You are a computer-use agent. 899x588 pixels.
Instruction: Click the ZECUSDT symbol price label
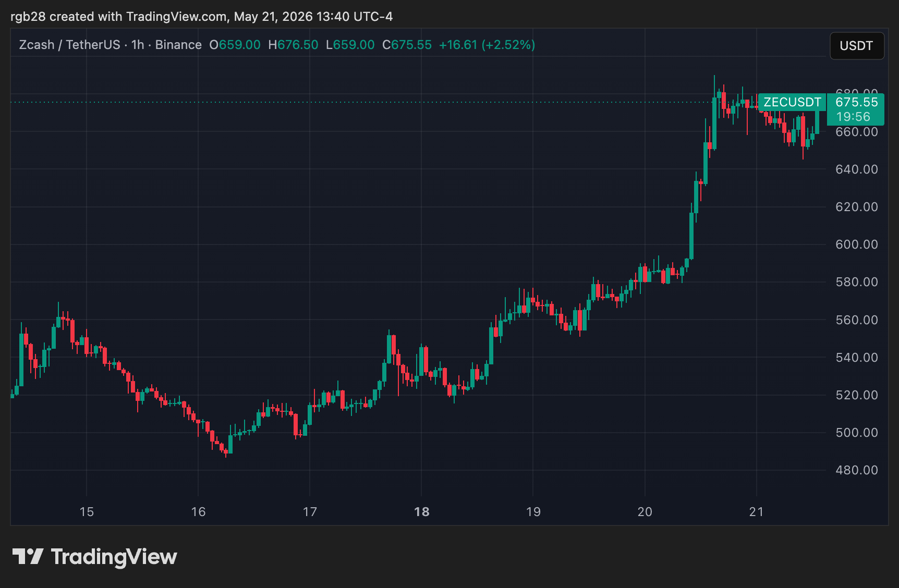tap(792, 102)
